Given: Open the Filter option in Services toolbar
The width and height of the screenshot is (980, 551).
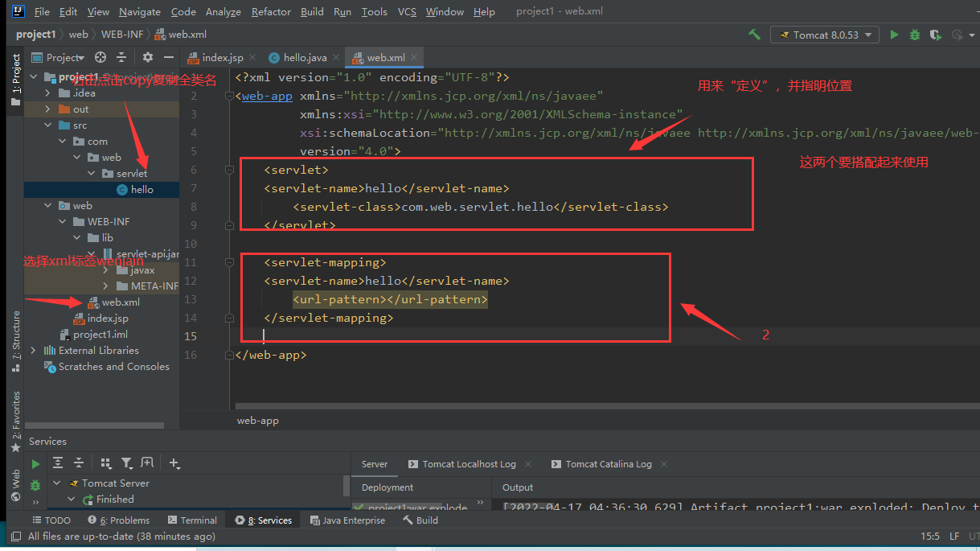Looking at the screenshot, I should pos(127,463).
